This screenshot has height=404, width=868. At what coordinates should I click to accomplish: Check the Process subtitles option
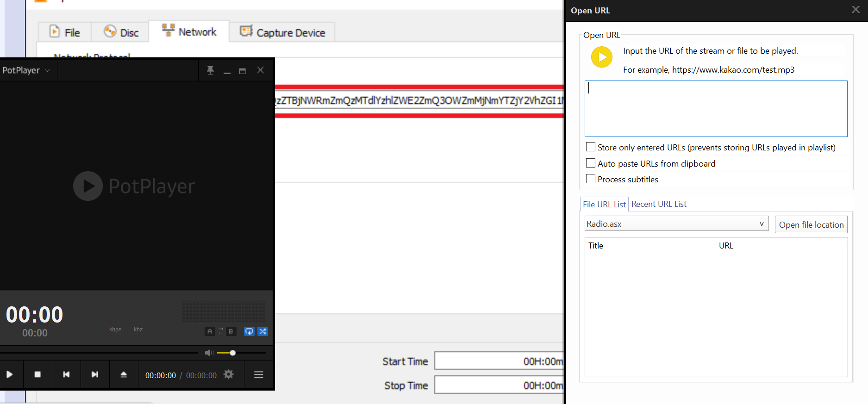tap(591, 179)
